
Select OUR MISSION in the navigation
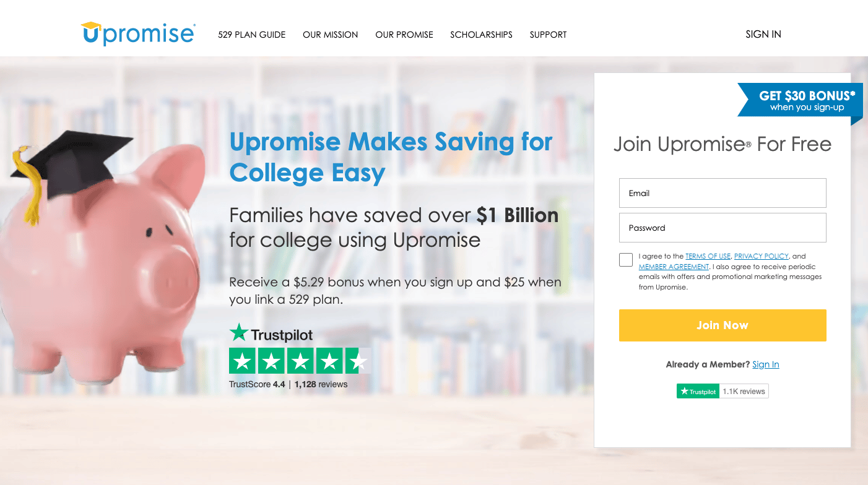[x=330, y=35]
